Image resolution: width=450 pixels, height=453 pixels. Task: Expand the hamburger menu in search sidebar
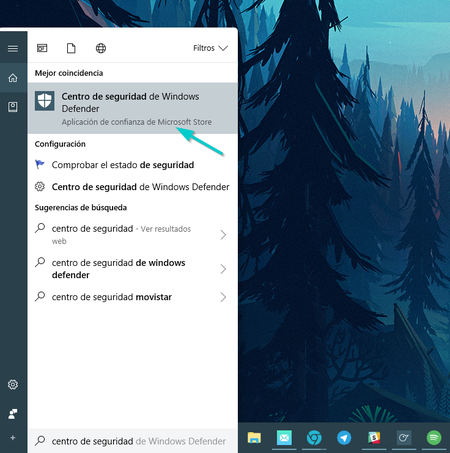[x=13, y=49]
